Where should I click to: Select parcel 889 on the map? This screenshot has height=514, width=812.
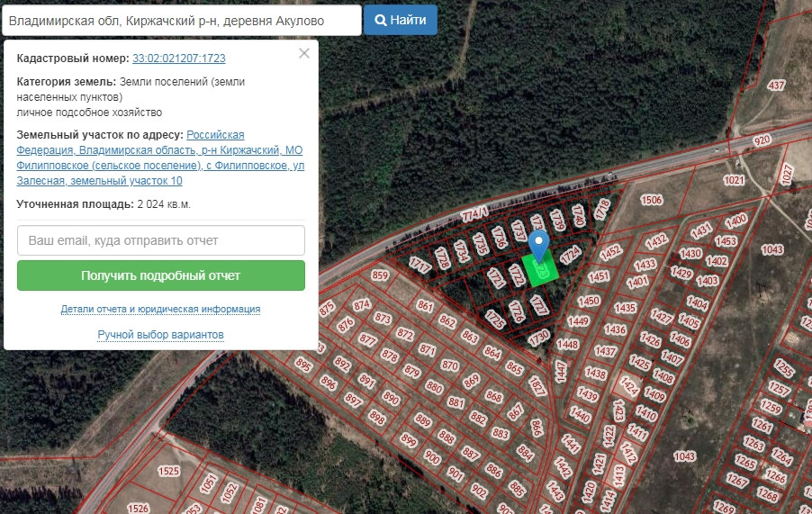(x=423, y=420)
